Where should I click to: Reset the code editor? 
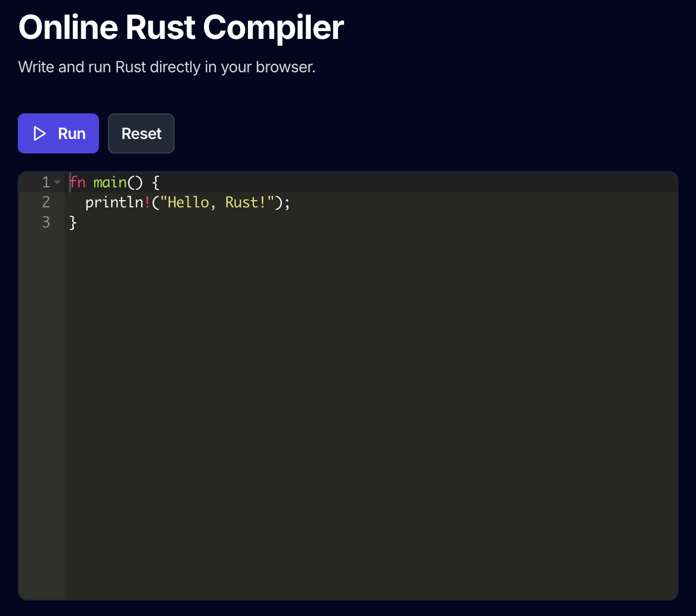141,133
